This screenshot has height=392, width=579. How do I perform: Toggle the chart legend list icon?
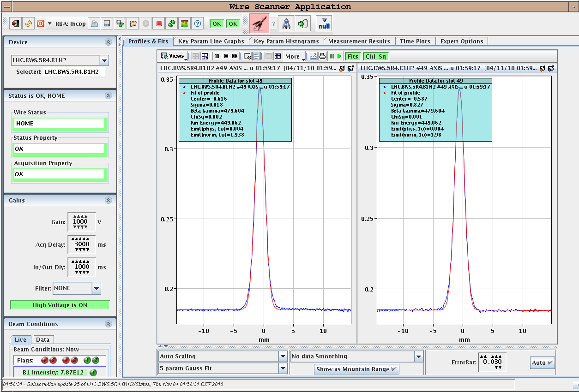coord(256,56)
